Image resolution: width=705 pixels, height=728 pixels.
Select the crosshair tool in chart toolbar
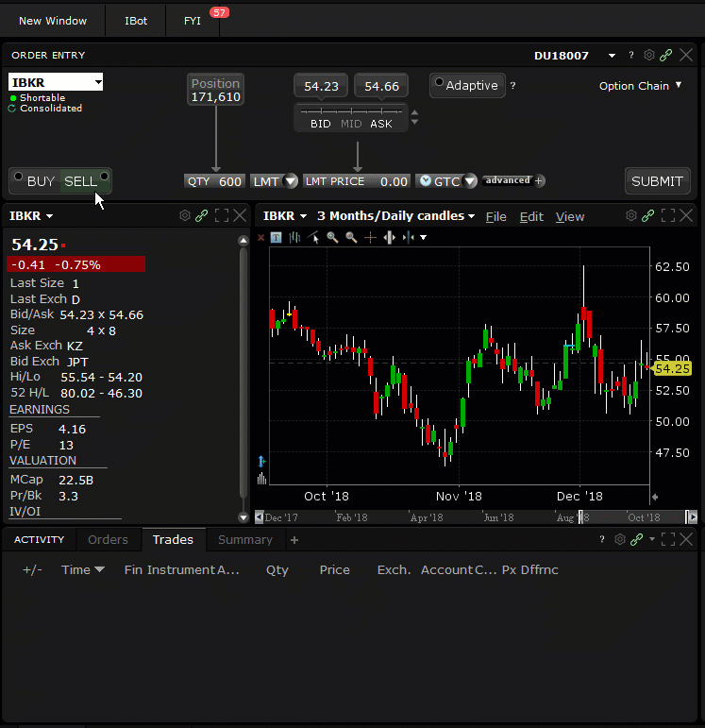(x=370, y=238)
